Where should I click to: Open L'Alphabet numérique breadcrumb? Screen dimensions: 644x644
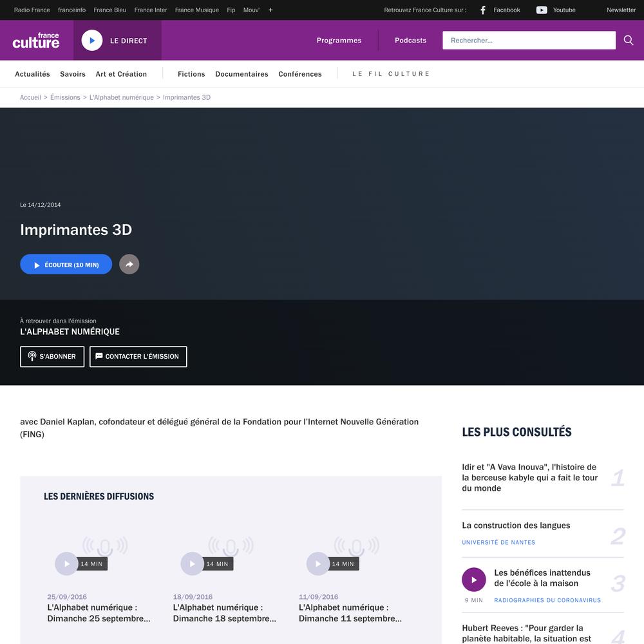pos(122,97)
